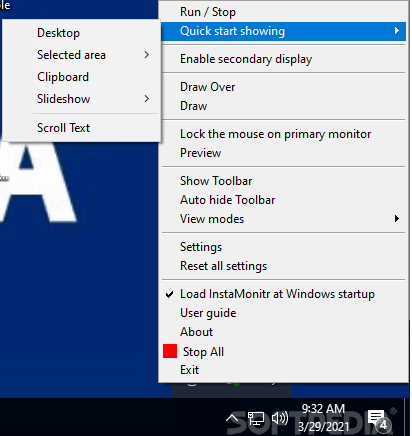Click Run / Stop menu entry
The image size is (412, 436).
[x=283, y=12]
